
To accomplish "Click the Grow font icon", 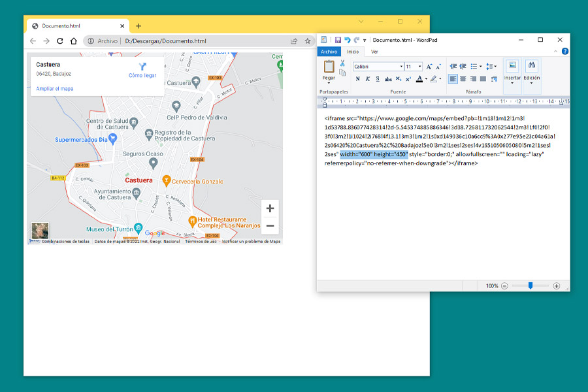I will (x=429, y=67).
